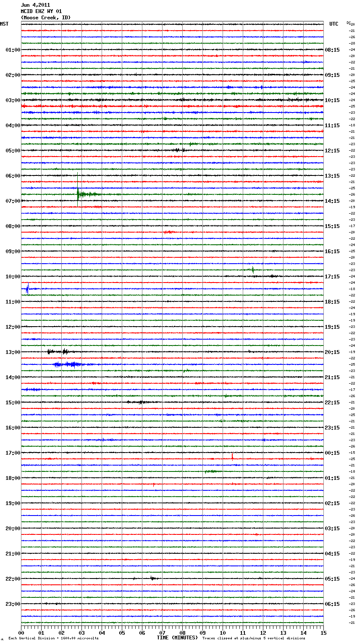
Task: Click minute tick label 12 on axis
Action: click(x=263, y=633)
